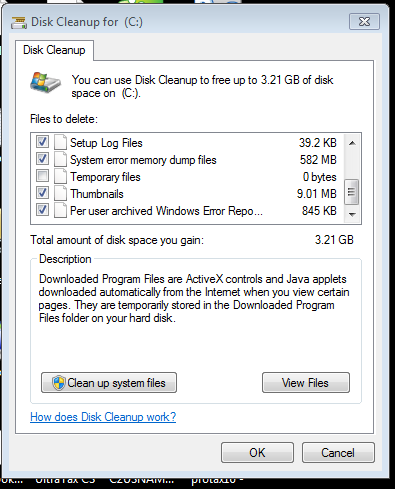Click the file list scroll up arrow
This screenshot has height=489, width=395.
352,143
